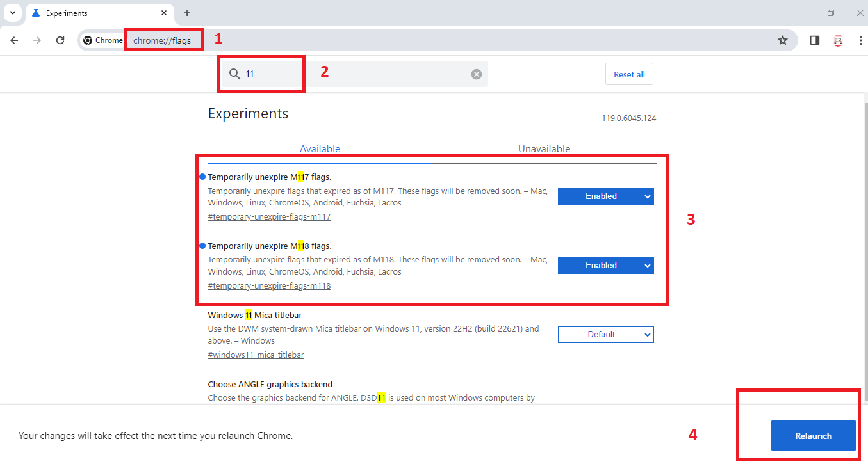Open the M117 flags Enabled dropdown
Image resolution: width=868 pixels, height=464 pixels.
pyautogui.click(x=606, y=196)
